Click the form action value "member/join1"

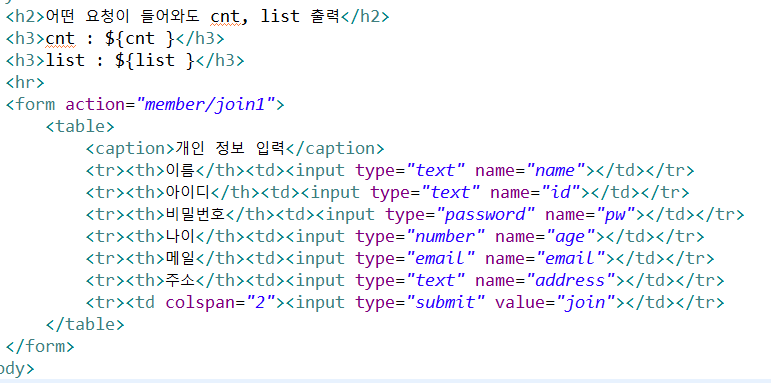point(205,105)
